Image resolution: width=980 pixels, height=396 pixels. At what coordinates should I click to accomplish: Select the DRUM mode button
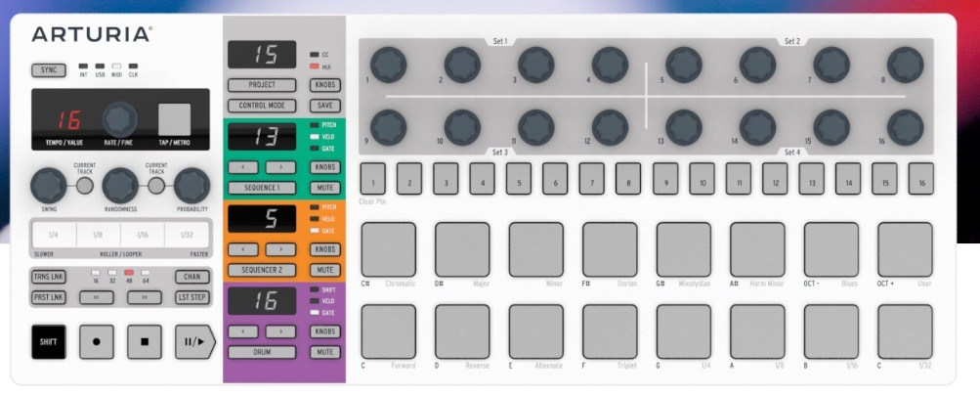[261, 352]
